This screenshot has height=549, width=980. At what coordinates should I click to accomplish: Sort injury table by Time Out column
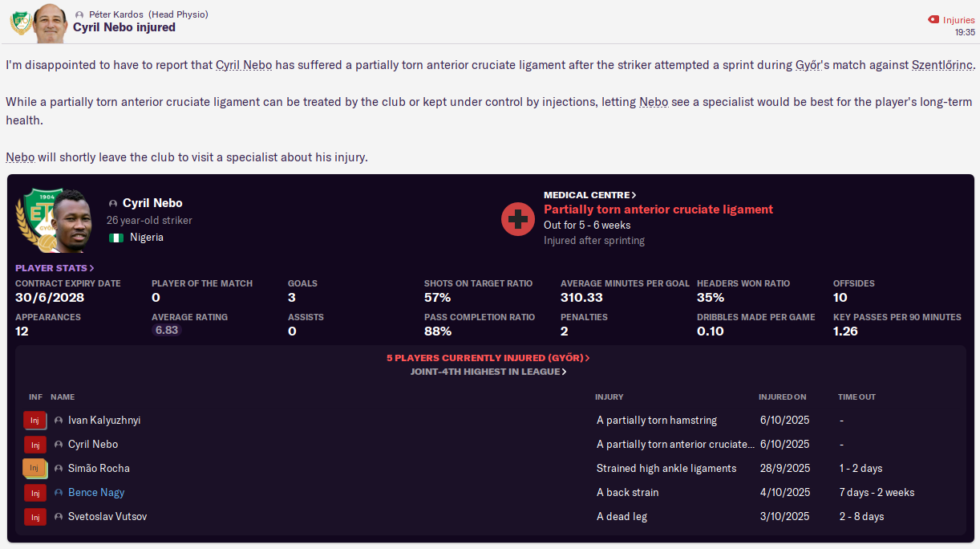[856, 397]
